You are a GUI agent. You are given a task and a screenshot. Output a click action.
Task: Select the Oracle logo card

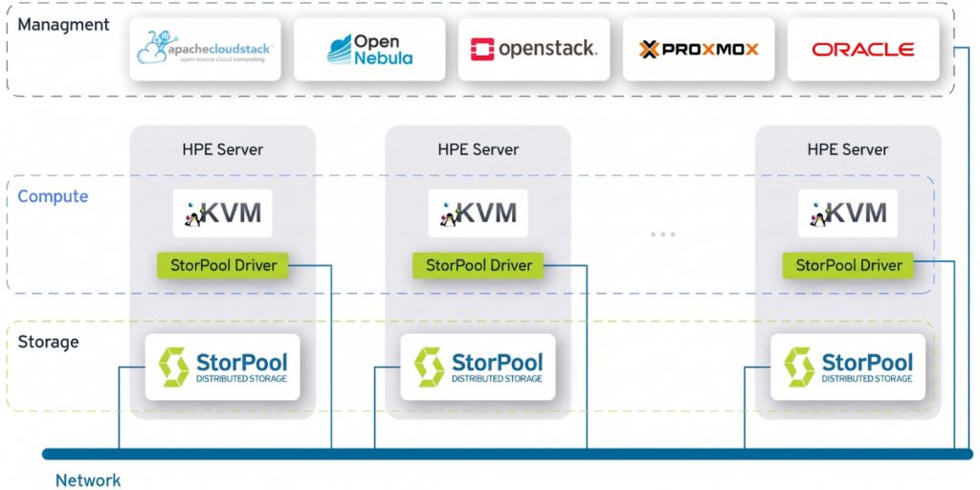point(863,50)
